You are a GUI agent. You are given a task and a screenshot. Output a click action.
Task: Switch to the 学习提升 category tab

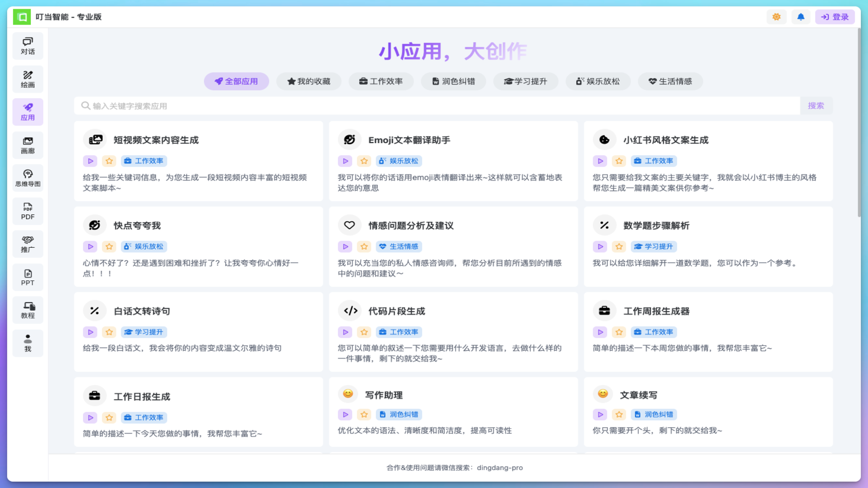[525, 81]
